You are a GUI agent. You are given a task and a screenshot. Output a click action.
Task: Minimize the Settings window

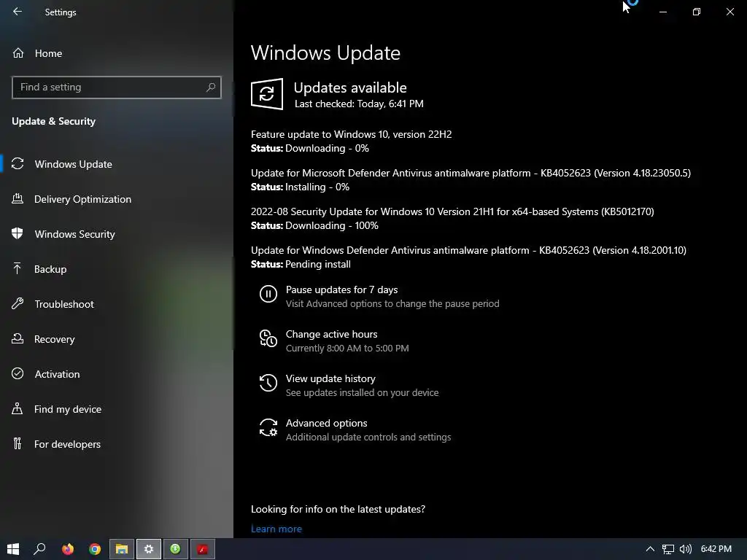(662, 12)
